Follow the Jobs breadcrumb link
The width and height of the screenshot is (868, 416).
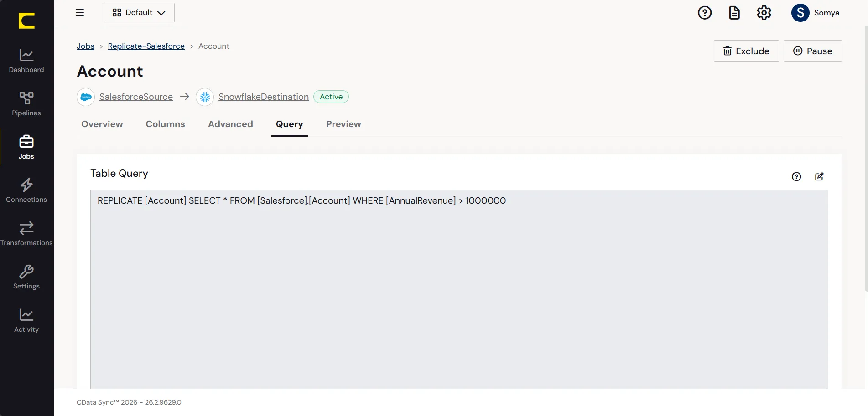85,46
